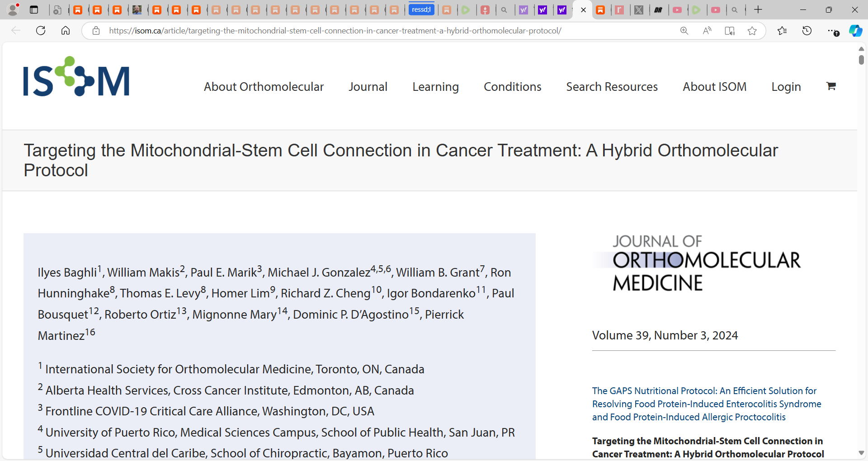
Task: Click author name 'Dominic P. D'Agostino'
Action: [x=351, y=315]
